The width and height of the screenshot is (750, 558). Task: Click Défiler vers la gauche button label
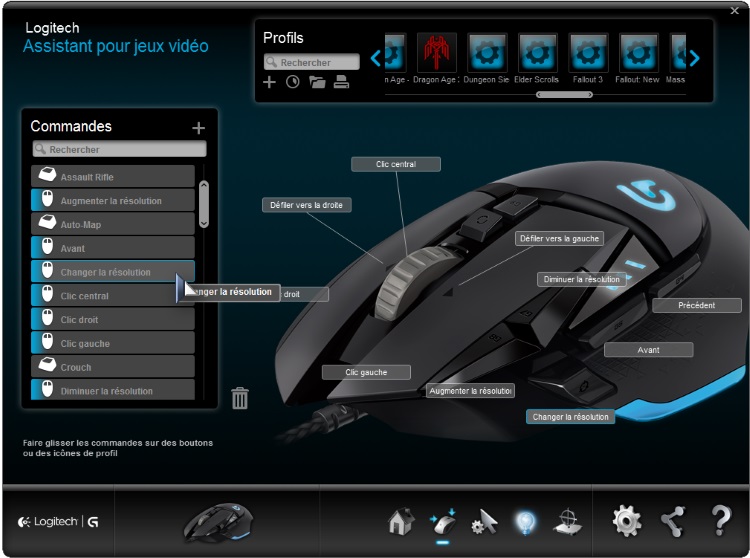pyautogui.click(x=559, y=238)
